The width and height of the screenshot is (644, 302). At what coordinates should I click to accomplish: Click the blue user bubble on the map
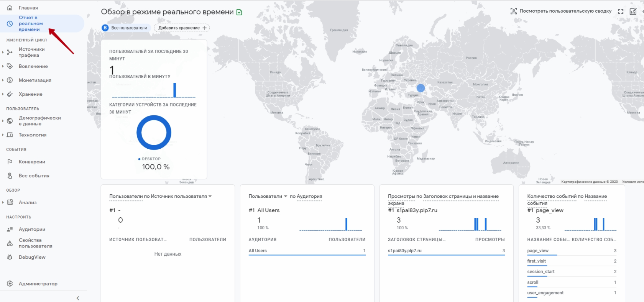click(x=421, y=88)
